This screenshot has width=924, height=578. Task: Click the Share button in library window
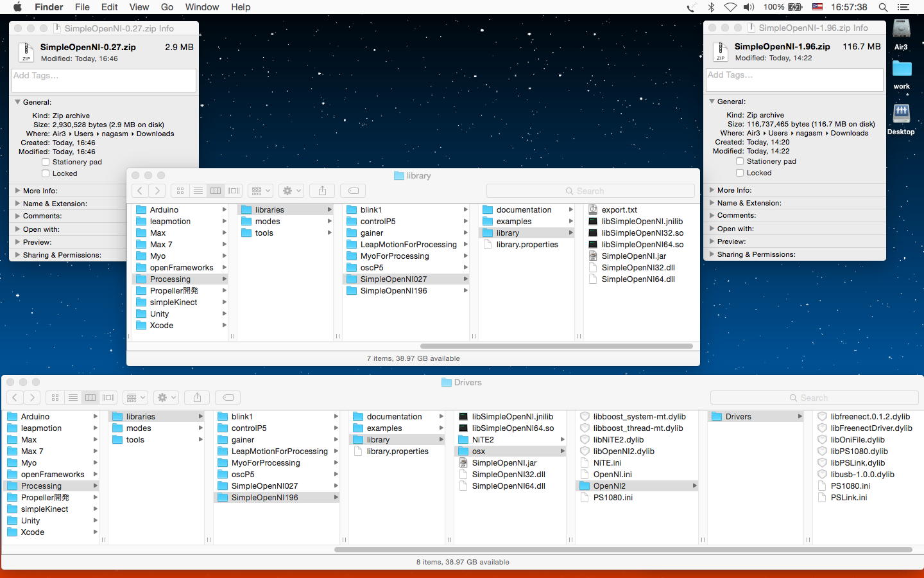click(323, 191)
